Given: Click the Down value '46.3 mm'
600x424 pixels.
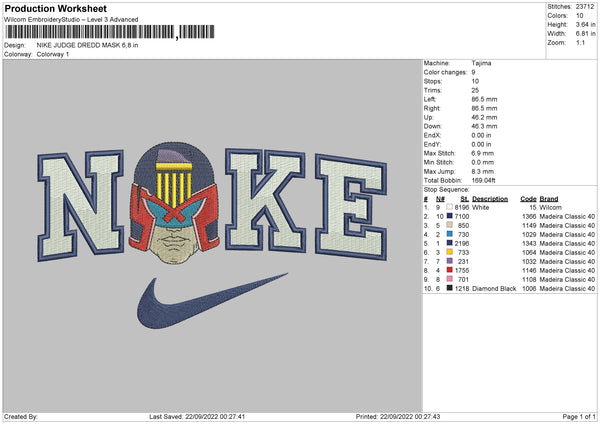Looking at the screenshot, I should click(x=484, y=126).
